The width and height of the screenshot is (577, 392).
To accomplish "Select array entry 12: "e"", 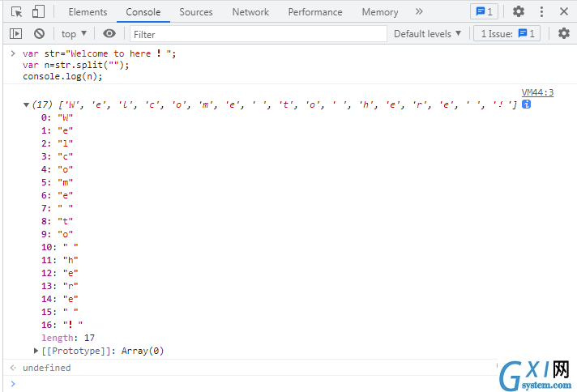I will coord(60,273).
